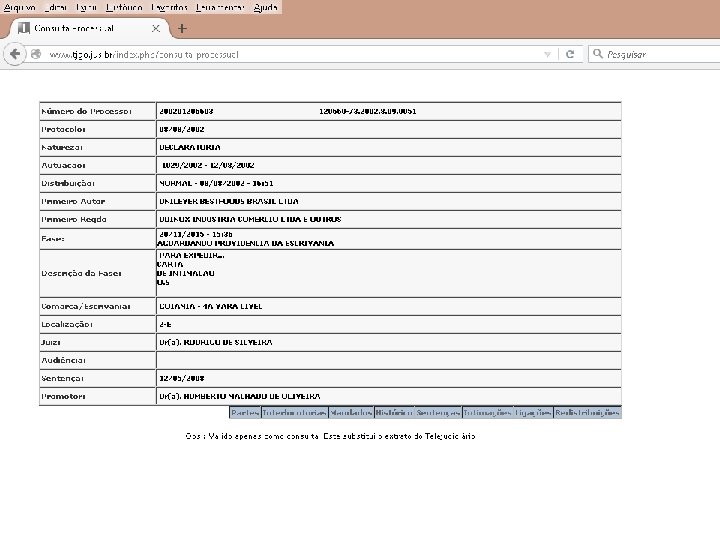The height and width of the screenshot is (540, 720).
Task: Open the Editar menu
Action: click(56, 7)
